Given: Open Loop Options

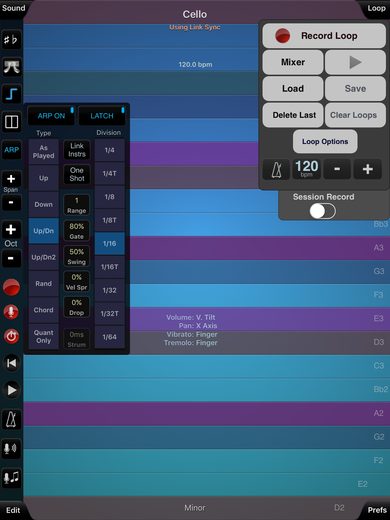Looking at the screenshot, I should pyautogui.click(x=325, y=141).
